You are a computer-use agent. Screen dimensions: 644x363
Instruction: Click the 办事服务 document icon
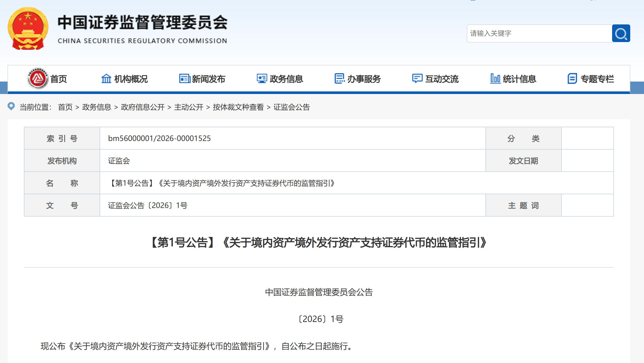pyautogui.click(x=339, y=78)
